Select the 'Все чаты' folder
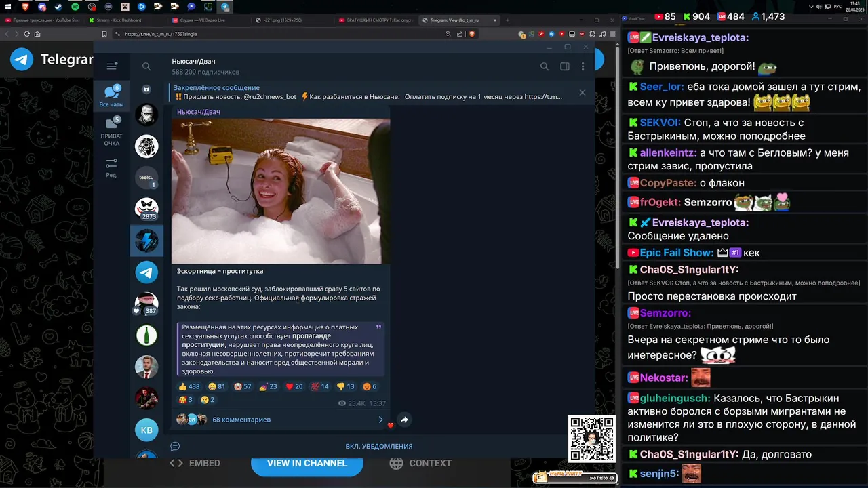The image size is (868, 488). pyautogui.click(x=112, y=96)
